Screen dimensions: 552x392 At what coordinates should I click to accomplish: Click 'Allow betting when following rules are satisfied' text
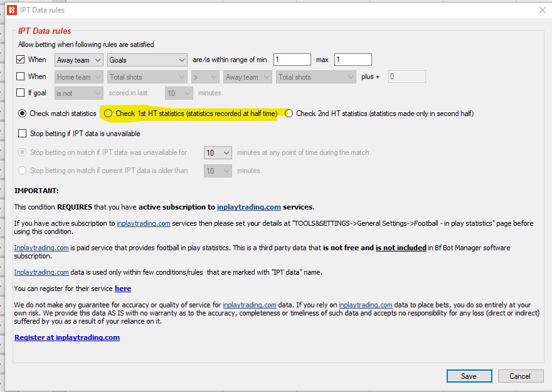[x=86, y=45]
